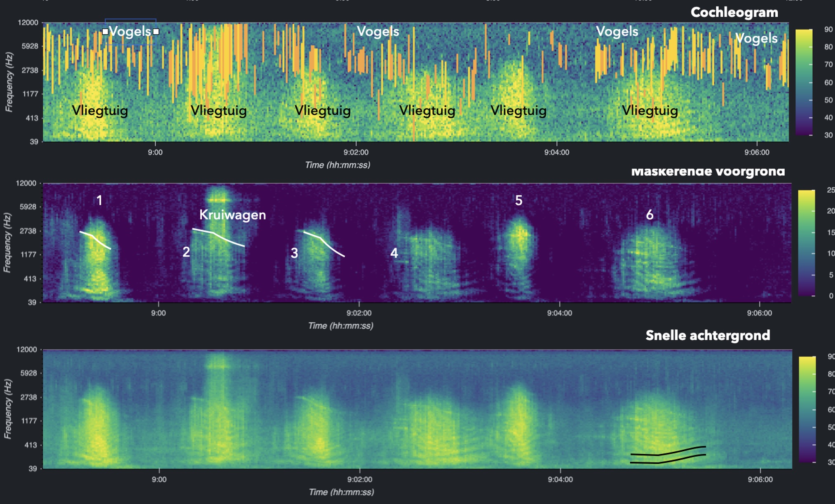Screen dimensions: 835x504
Task: Click the leftmost Vliegtuig label in Cochleogram
Action: (x=100, y=110)
